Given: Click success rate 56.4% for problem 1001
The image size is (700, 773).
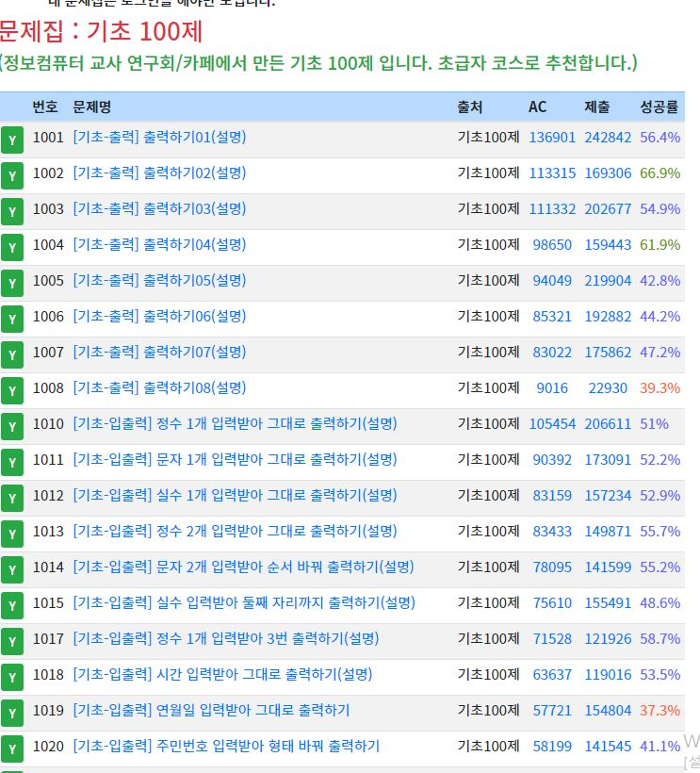Looking at the screenshot, I should point(660,137).
